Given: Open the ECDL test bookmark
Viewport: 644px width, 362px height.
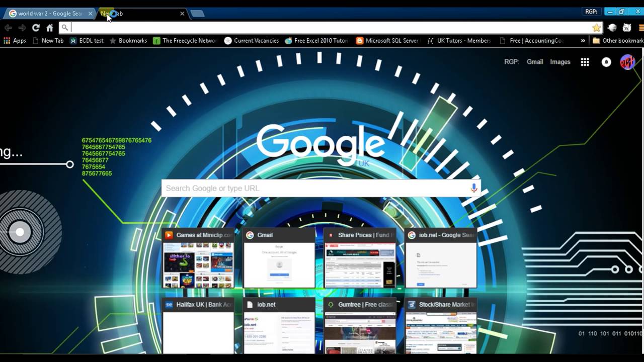Looking at the screenshot, I should pos(87,41).
